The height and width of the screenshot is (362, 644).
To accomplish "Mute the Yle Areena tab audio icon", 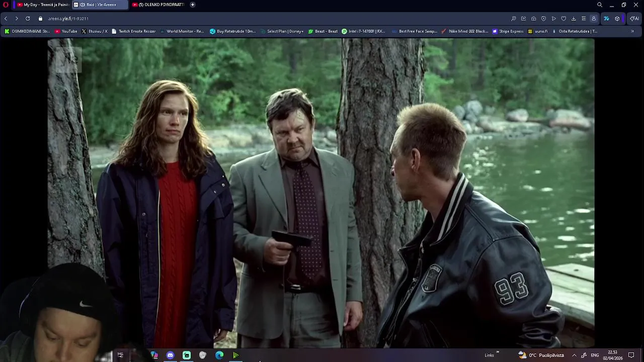I will click(x=83, y=5).
